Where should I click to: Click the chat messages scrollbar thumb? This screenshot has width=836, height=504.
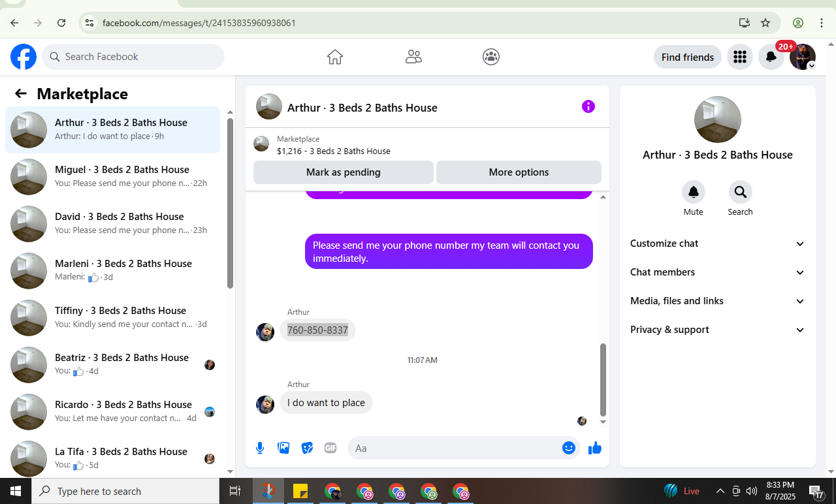point(603,379)
